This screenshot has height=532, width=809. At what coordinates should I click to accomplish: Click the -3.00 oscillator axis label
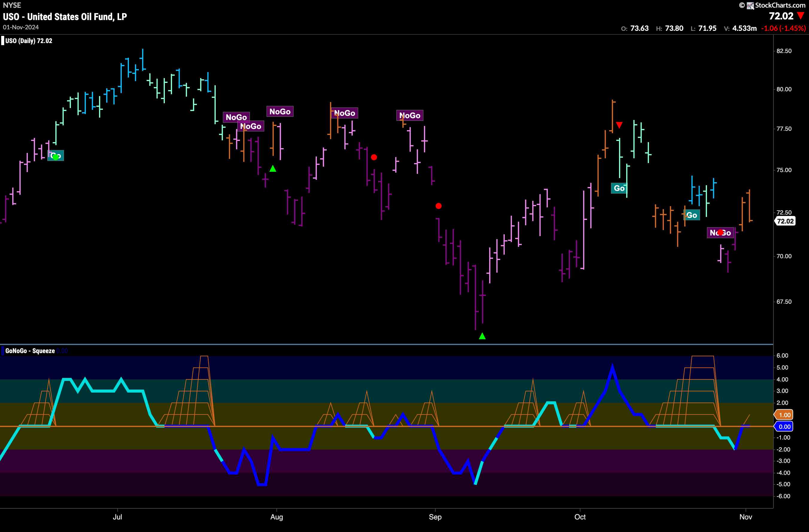coord(783,461)
